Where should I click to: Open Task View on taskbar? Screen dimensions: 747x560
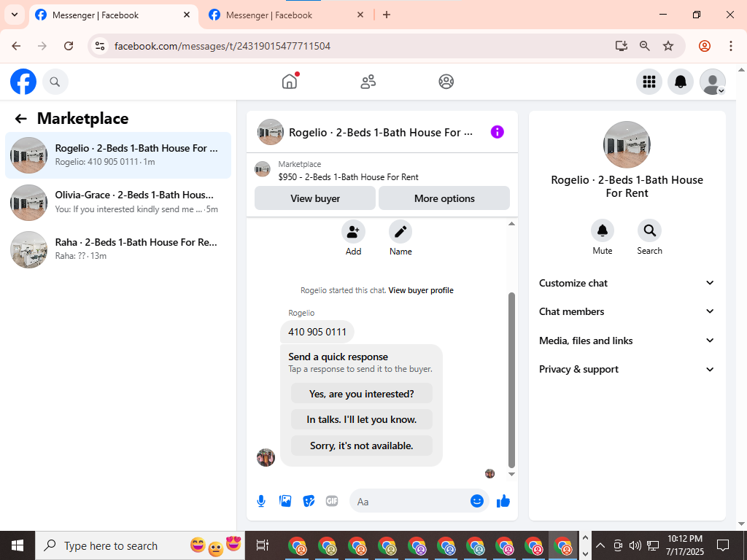coord(263,545)
